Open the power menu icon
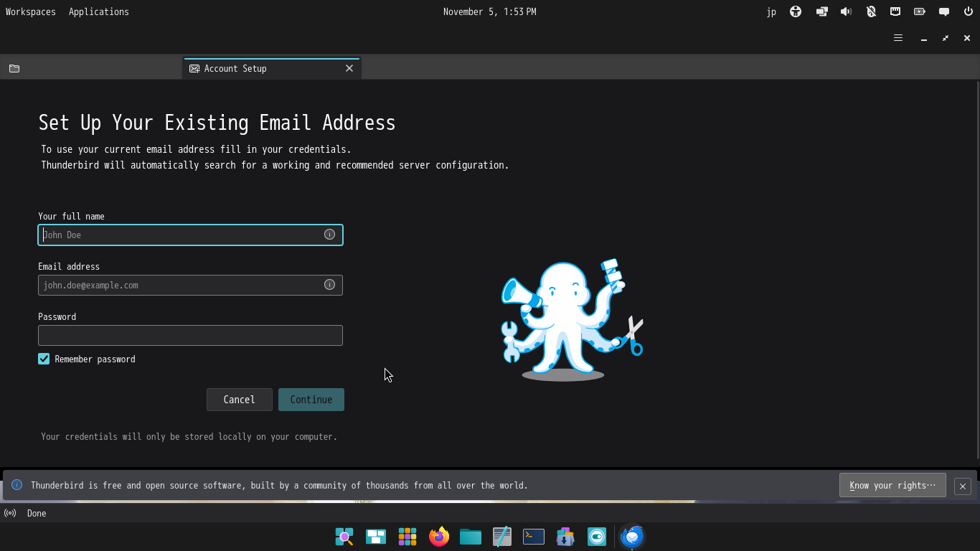This screenshot has width=980, height=551. 969,11
